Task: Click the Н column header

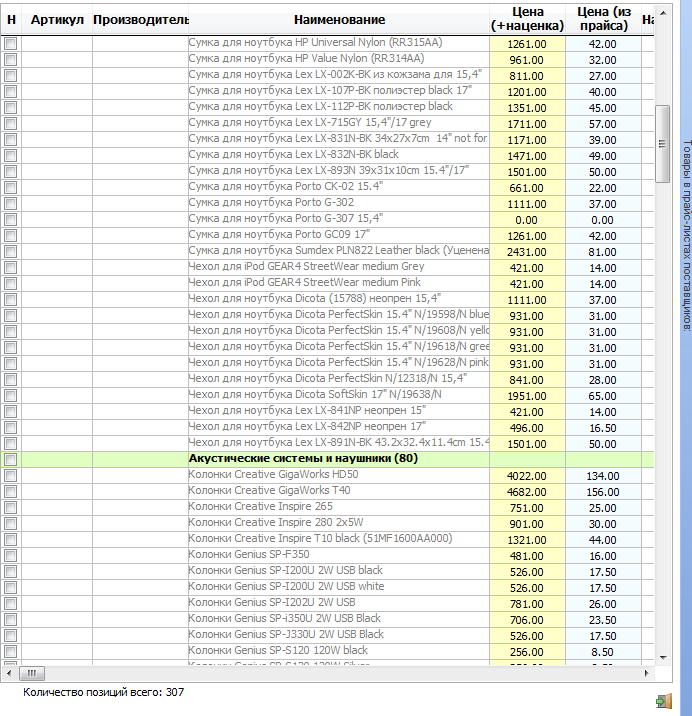Action: 11,20
